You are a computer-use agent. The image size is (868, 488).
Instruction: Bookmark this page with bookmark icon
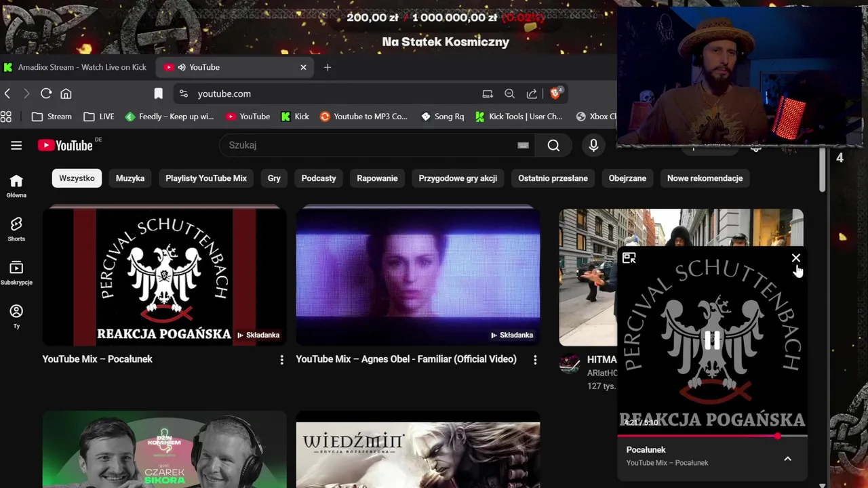[158, 94]
